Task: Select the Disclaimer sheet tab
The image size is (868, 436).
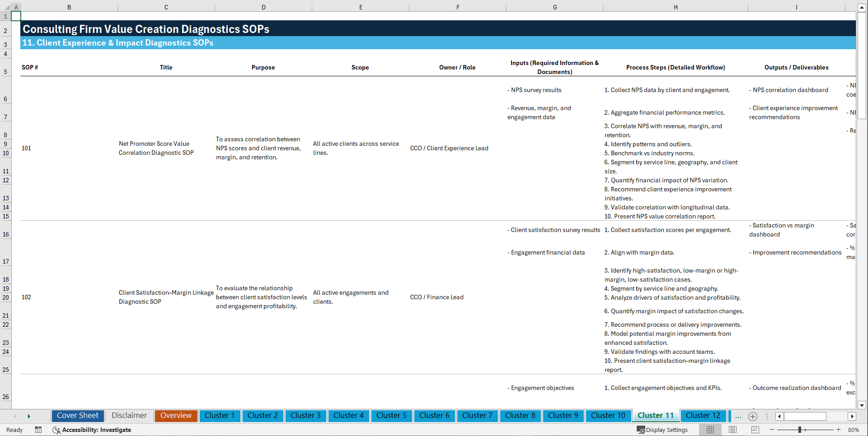Action: (x=129, y=416)
